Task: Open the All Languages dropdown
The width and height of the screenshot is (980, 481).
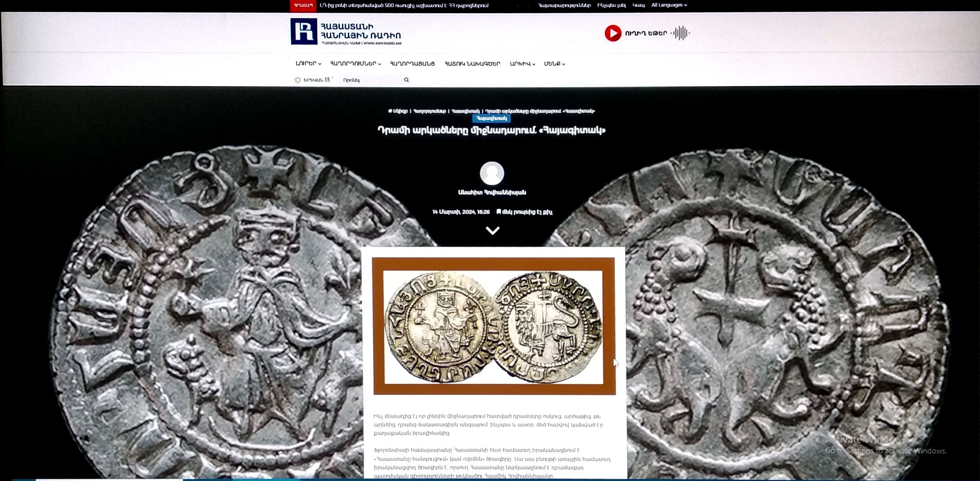Action: tap(669, 5)
